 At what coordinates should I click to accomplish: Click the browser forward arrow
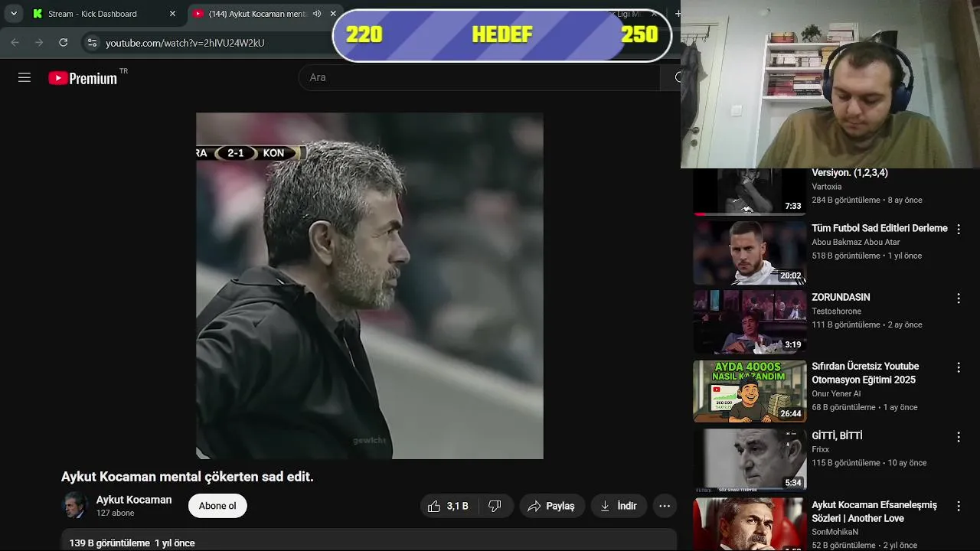tap(39, 43)
